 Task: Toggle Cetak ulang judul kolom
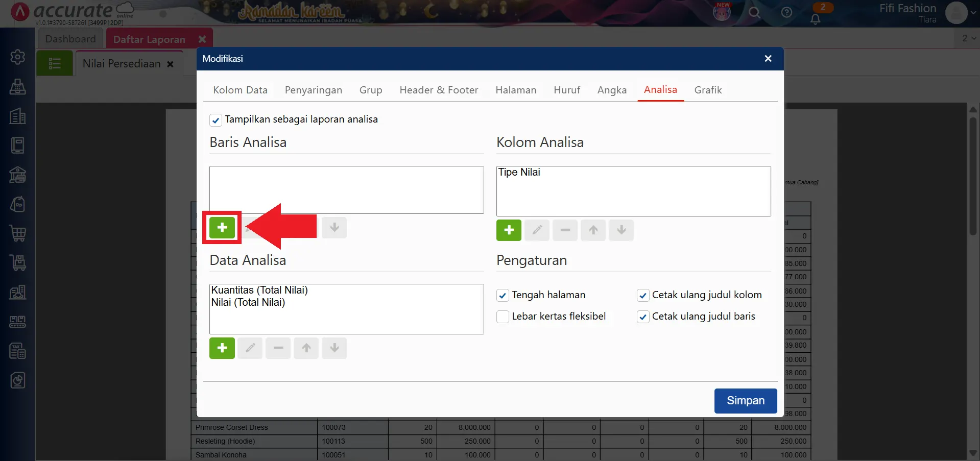coord(643,295)
